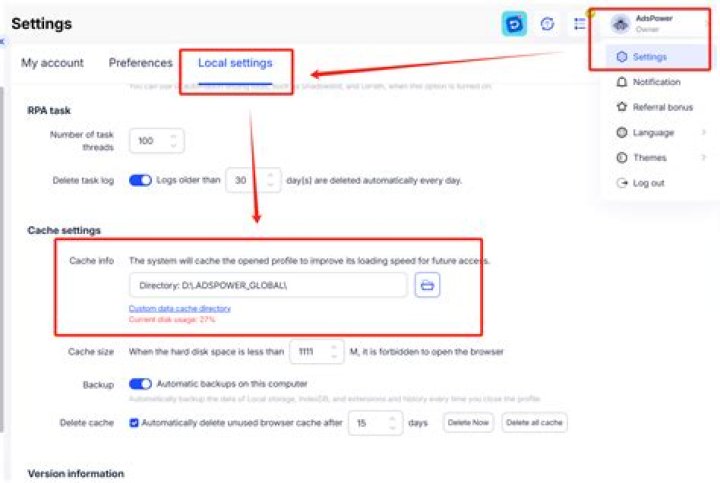Expand the Language submenu
The height and width of the screenshot is (483, 720).
661,133
